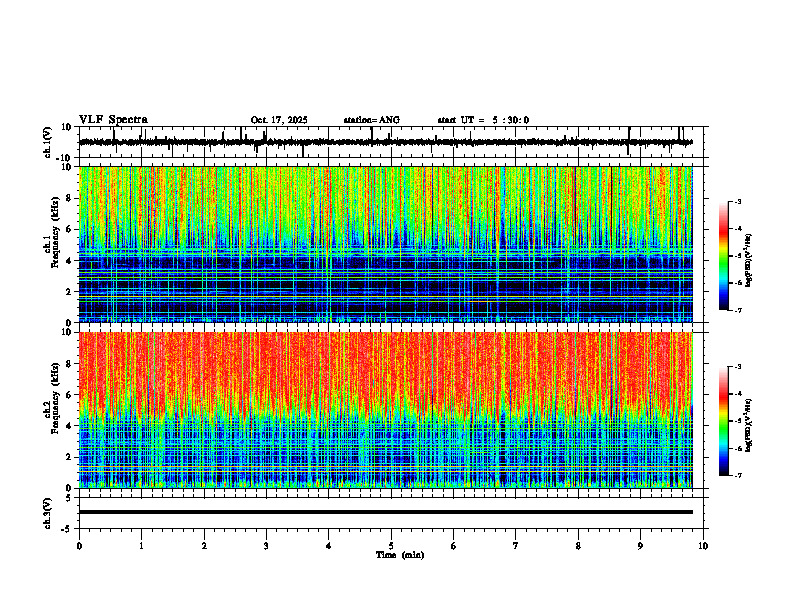Click the "4" kHz tick of ch.1 spectrogram

click(70, 261)
